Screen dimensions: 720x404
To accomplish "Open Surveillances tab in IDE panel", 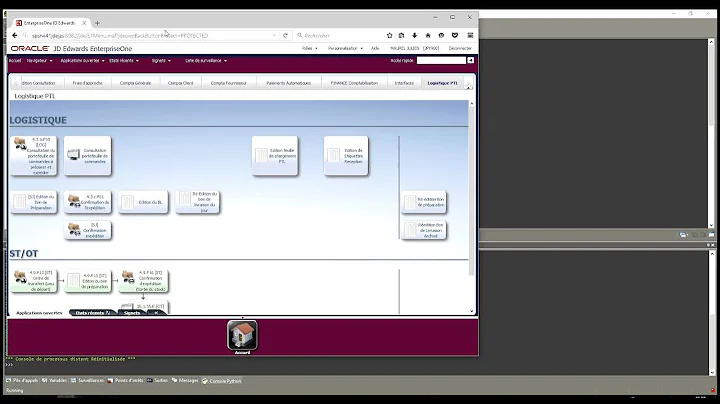I will click(87, 381).
